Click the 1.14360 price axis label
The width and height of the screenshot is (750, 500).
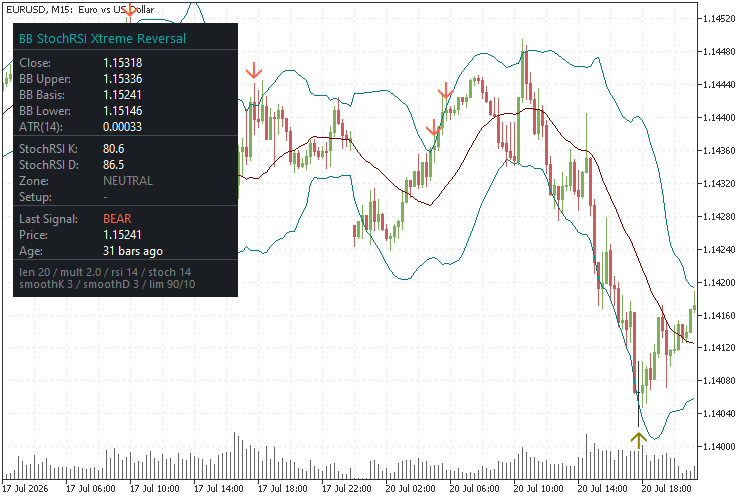pyautogui.click(x=719, y=151)
